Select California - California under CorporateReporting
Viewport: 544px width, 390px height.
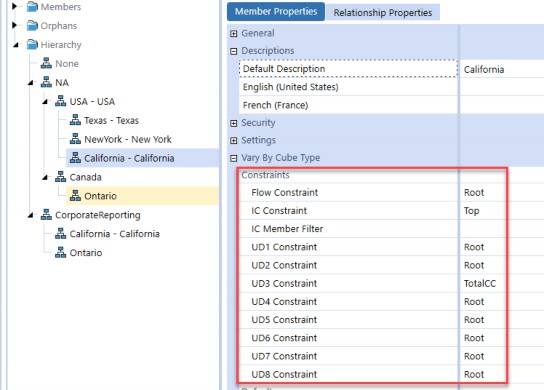[114, 234]
